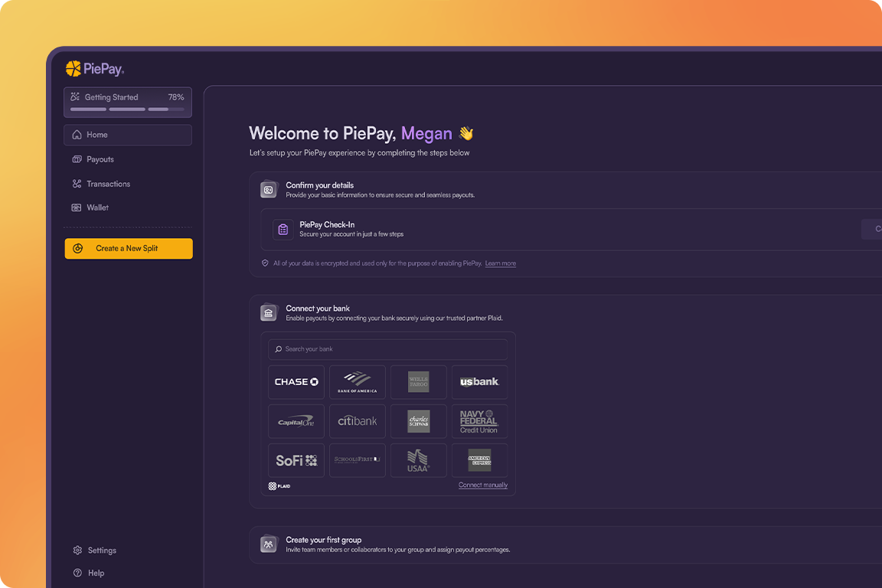Select SoFi bank
The height and width of the screenshot is (588, 882).
tap(296, 460)
